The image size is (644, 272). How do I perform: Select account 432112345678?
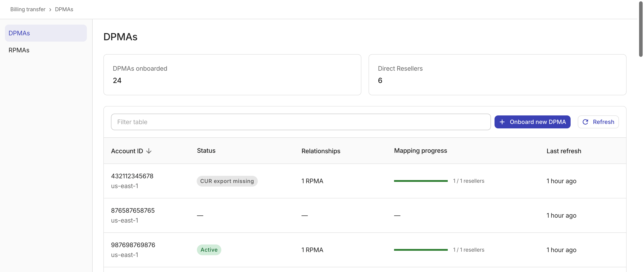132,176
